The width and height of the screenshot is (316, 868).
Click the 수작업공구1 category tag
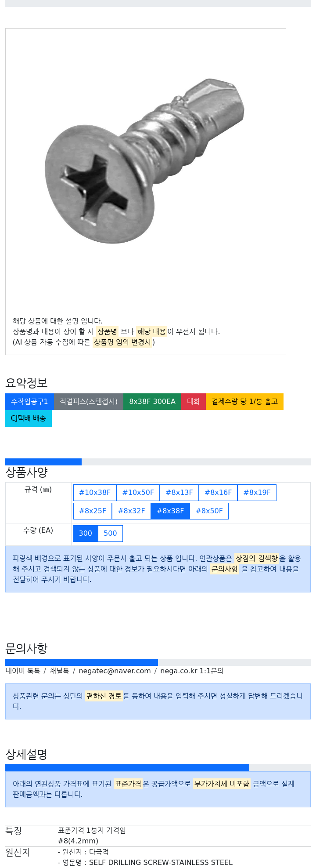[x=29, y=402]
